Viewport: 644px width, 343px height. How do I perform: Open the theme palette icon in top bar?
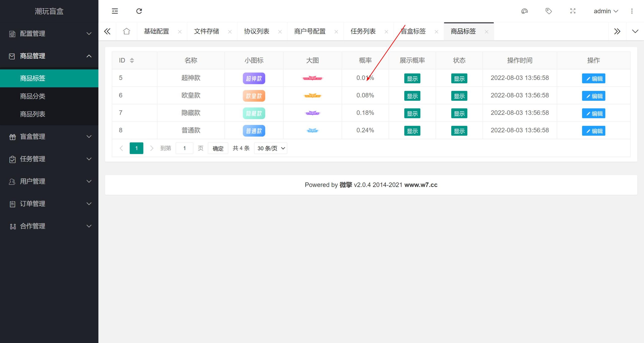(x=525, y=11)
